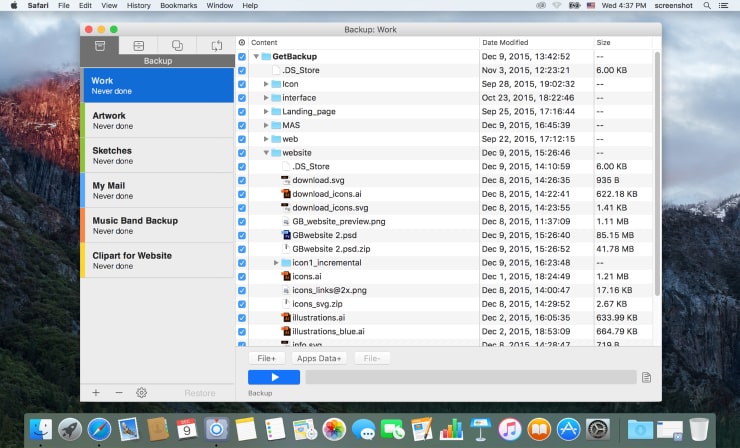Open App Store in the Dock

pyautogui.click(x=568, y=429)
